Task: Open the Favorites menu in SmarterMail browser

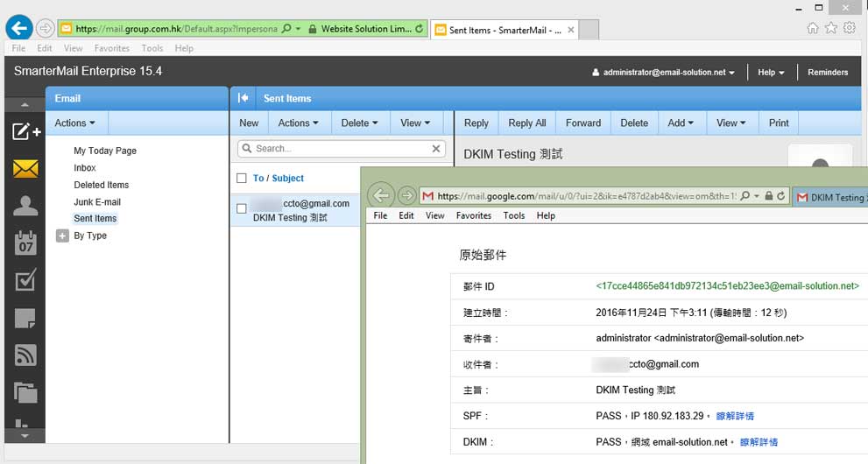Action: [112, 48]
